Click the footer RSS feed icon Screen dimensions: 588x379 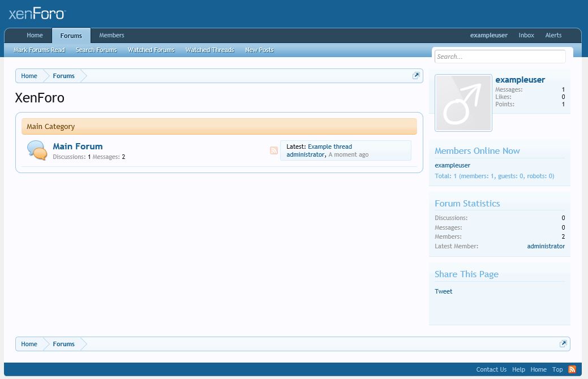(x=572, y=369)
